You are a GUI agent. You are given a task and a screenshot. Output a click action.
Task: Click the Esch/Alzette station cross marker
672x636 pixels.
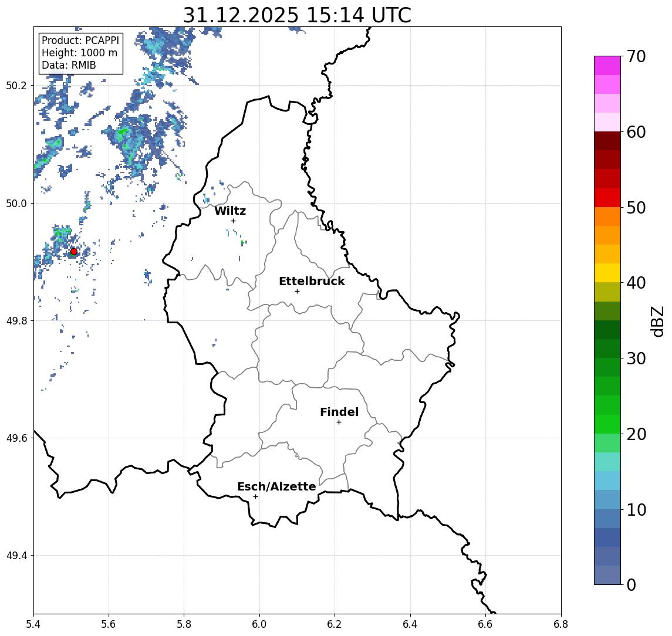click(255, 497)
